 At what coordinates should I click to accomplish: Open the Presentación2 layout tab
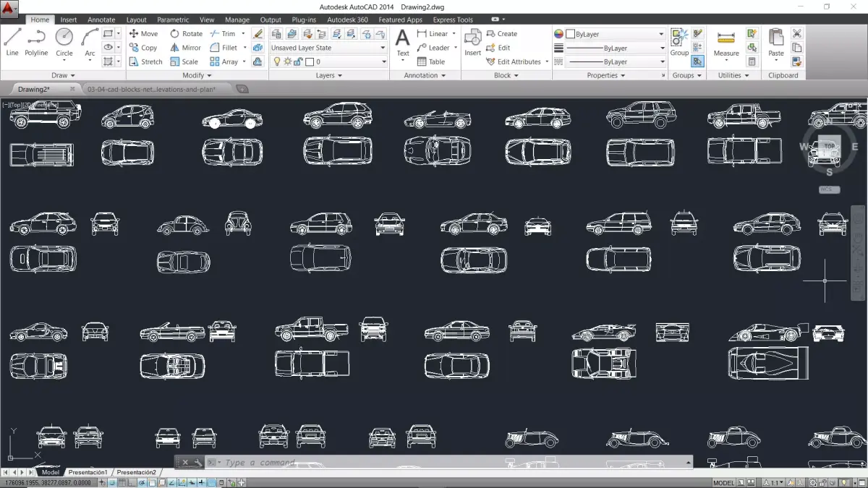(x=136, y=472)
